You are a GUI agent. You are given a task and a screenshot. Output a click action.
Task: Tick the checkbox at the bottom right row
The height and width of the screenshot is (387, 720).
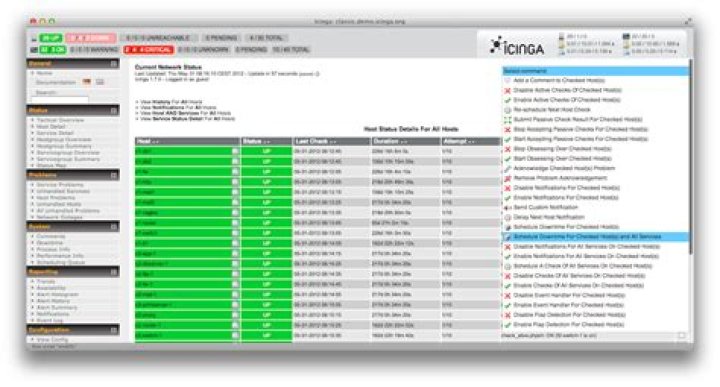[681, 336]
